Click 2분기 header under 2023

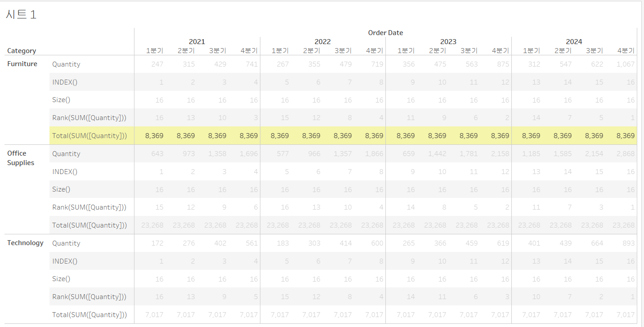coord(438,51)
